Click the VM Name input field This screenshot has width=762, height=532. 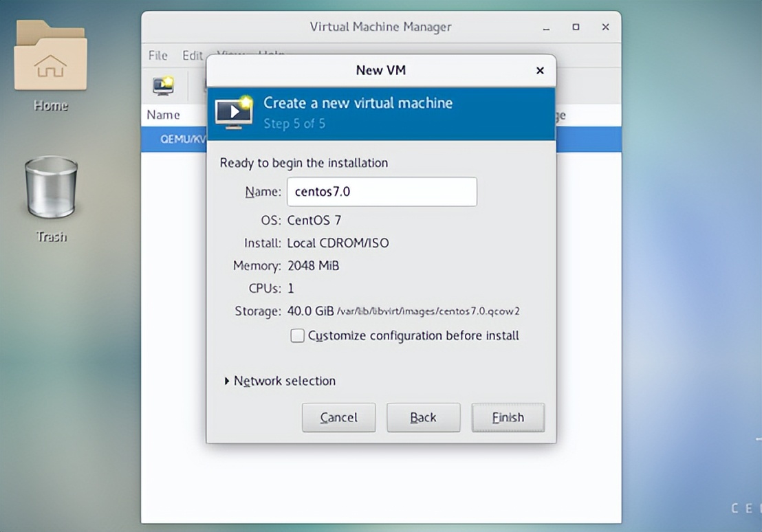[381, 192]
